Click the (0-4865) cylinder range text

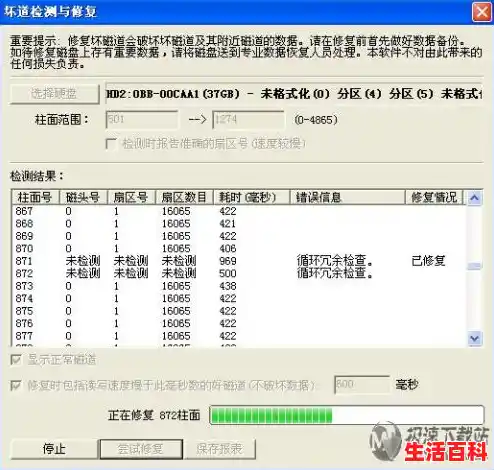(x=316, y=120)
